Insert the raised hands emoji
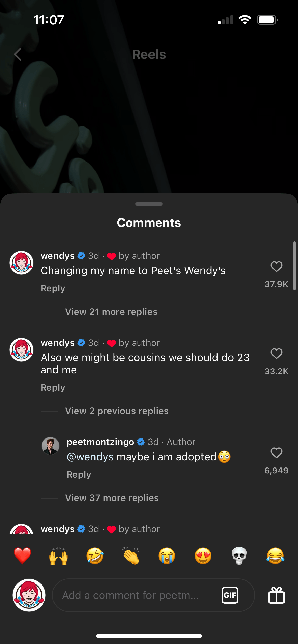The height and width of the screenshot is (644, 298). [x=59, y=556]
